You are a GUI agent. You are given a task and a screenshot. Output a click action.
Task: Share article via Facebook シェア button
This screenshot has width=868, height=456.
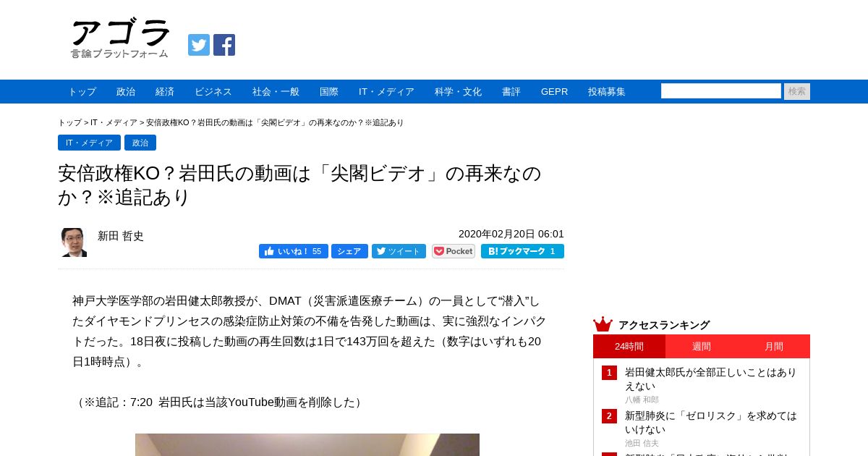coord(349,251)
